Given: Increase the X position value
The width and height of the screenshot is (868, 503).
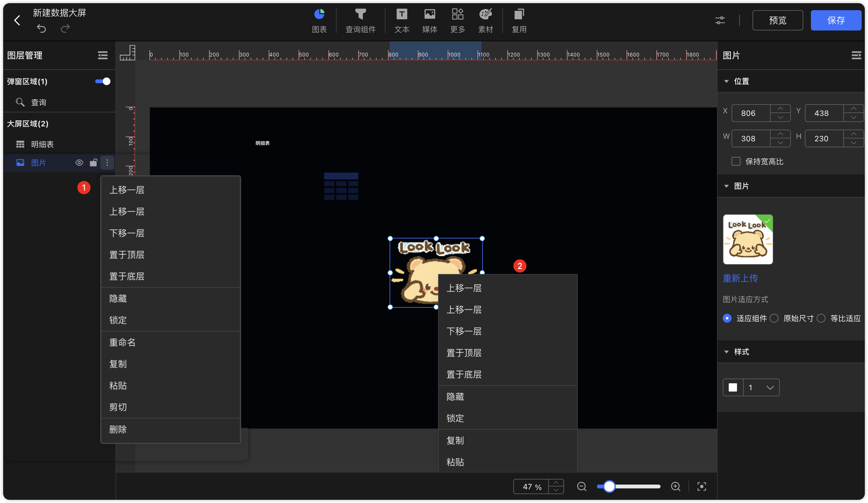Looking at the screenshot, I should (x=780, y=109).
